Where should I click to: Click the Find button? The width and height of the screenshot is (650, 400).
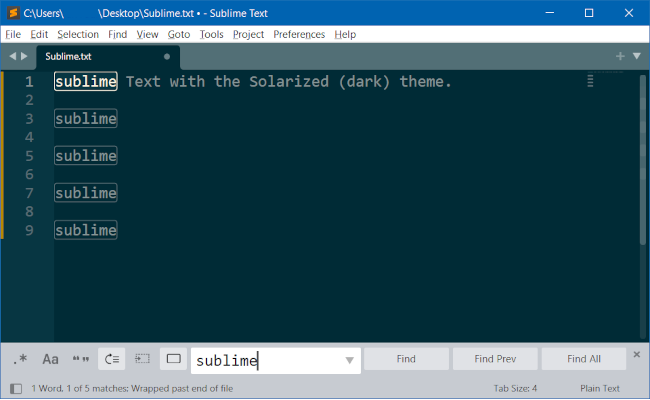(x=406, y=359)
